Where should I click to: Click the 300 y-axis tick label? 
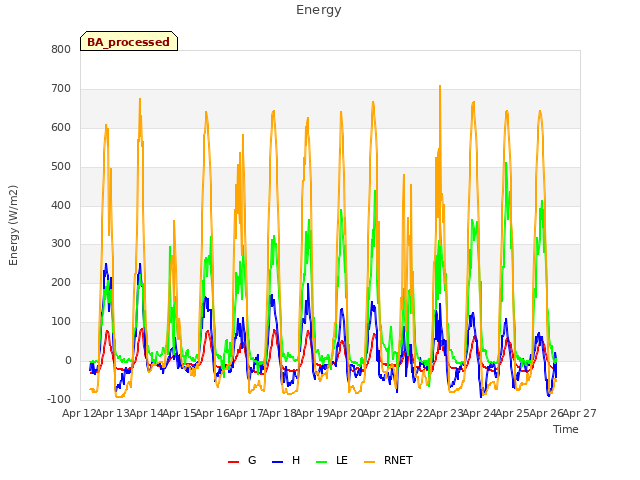coord(61,244)
